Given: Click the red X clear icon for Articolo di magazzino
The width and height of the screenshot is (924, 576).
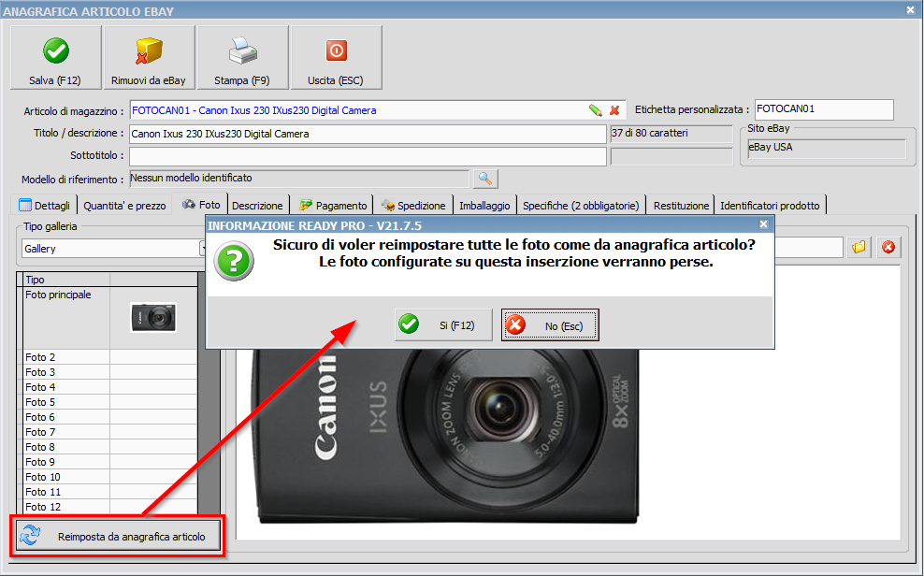Looking at the screenshot, I should point(614,110).
